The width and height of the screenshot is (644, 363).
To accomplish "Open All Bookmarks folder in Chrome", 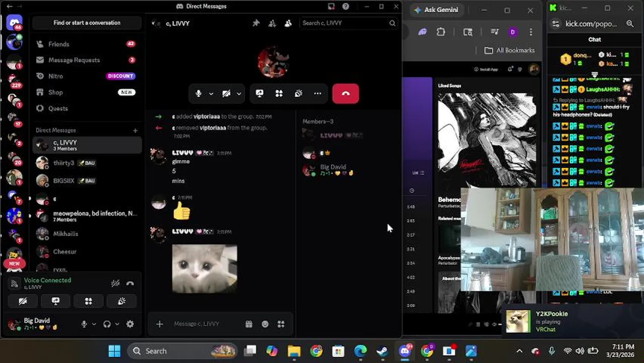I will pos(509,50).
